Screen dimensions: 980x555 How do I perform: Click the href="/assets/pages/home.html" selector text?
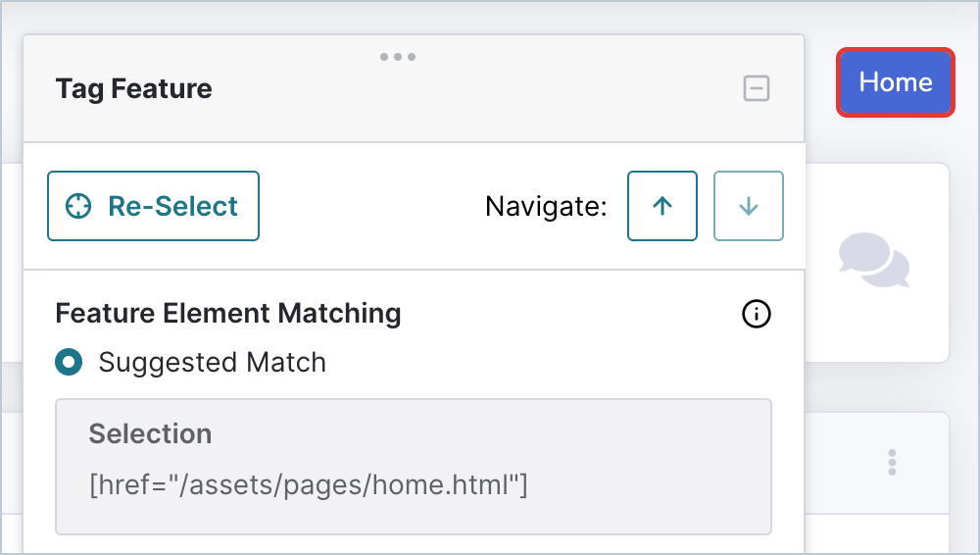308,485
